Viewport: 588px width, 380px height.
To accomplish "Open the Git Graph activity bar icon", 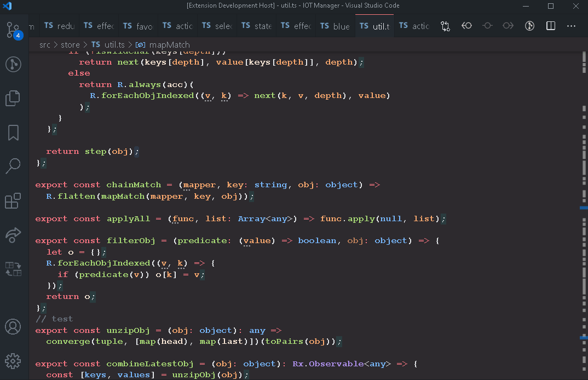I will click(13, 64).
